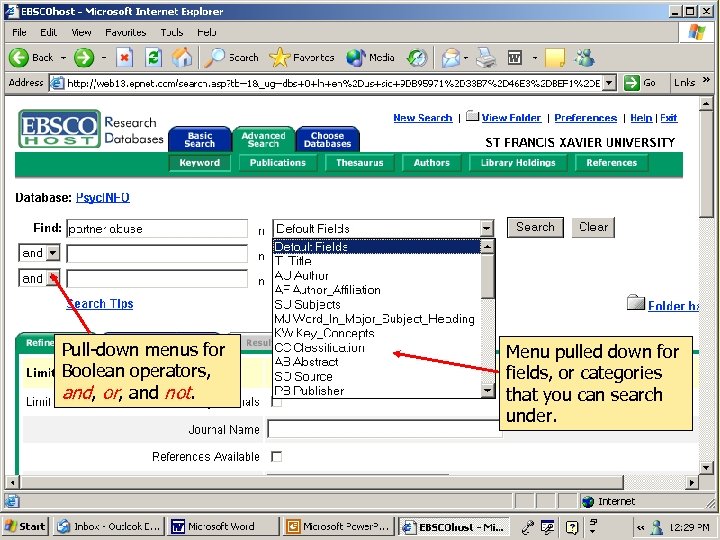Open the PsycINFO database link
720x540 pixels.
(103, 198)
